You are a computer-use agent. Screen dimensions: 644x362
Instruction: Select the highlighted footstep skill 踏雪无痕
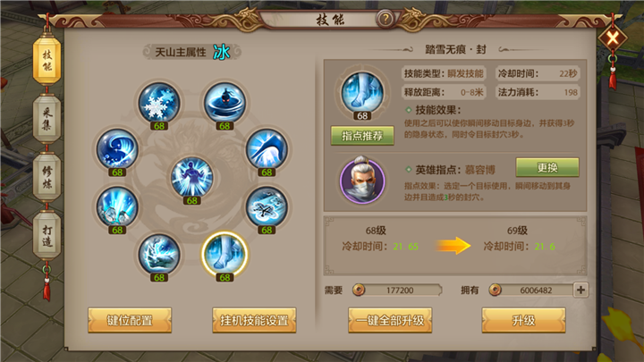tap(225, 254)
